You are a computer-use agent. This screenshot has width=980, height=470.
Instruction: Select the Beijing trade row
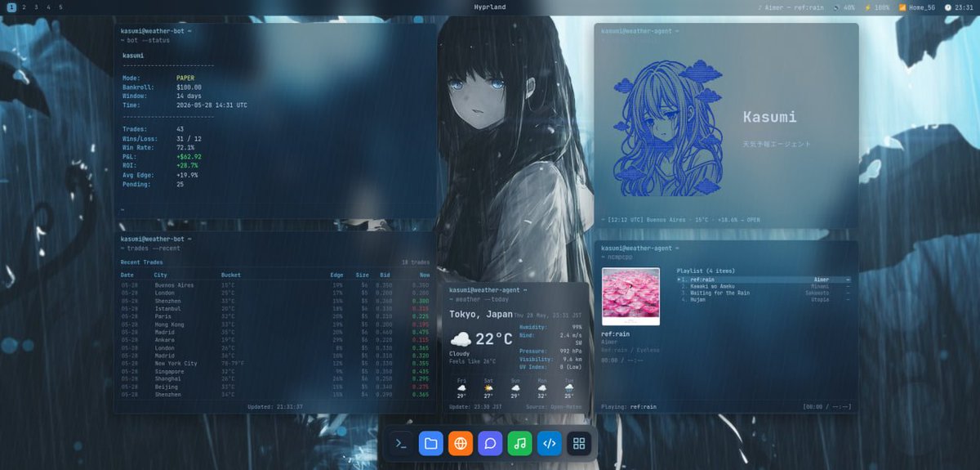click(275, 387)
